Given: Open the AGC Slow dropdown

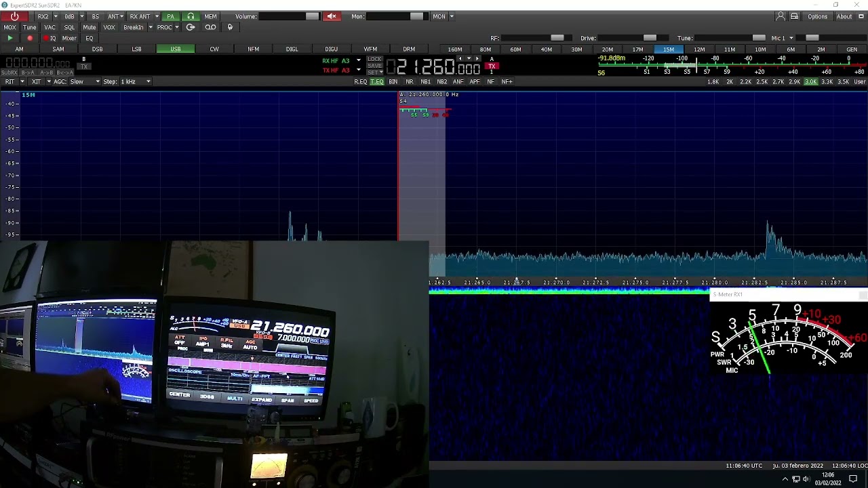Looking at the screenshot, I should [x=85, y=81].
